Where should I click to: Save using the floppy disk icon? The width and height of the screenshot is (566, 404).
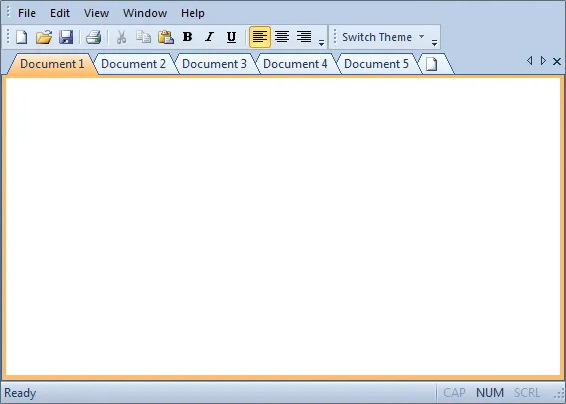click(x=66, y=37)
